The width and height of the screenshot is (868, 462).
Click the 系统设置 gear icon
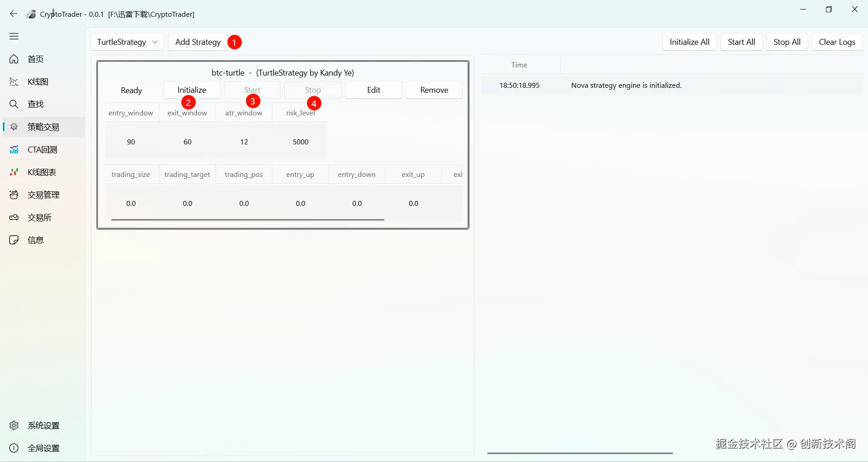tap(14, 426)
